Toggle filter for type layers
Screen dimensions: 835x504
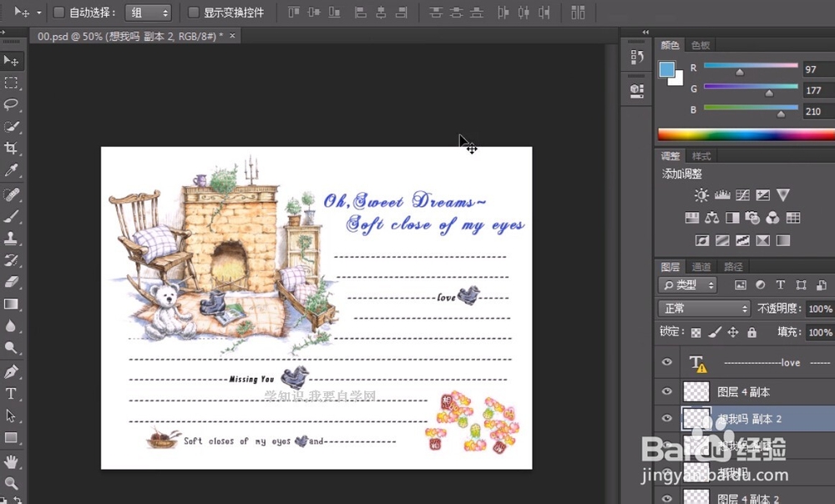click(780, 285)
